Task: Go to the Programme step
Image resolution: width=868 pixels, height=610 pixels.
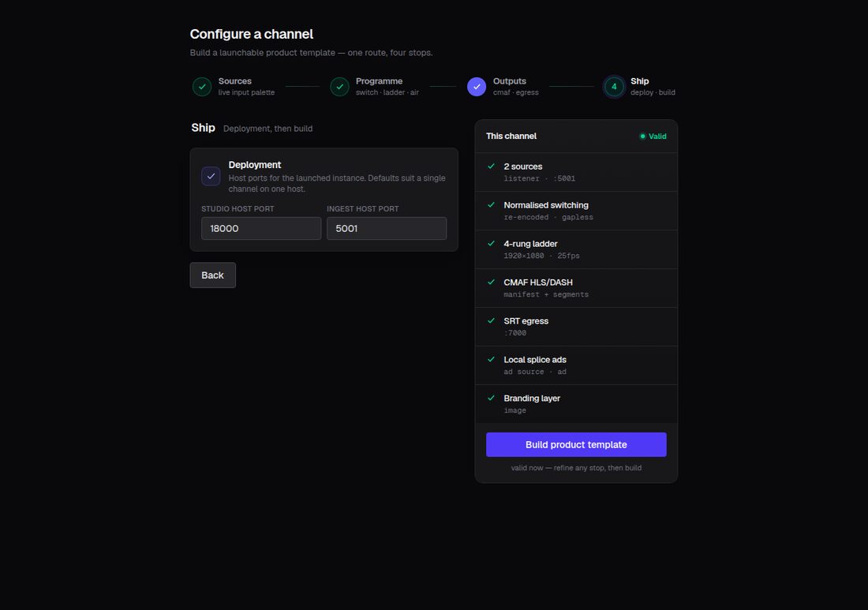Action: pyautogui.click(x=375, y=87)
